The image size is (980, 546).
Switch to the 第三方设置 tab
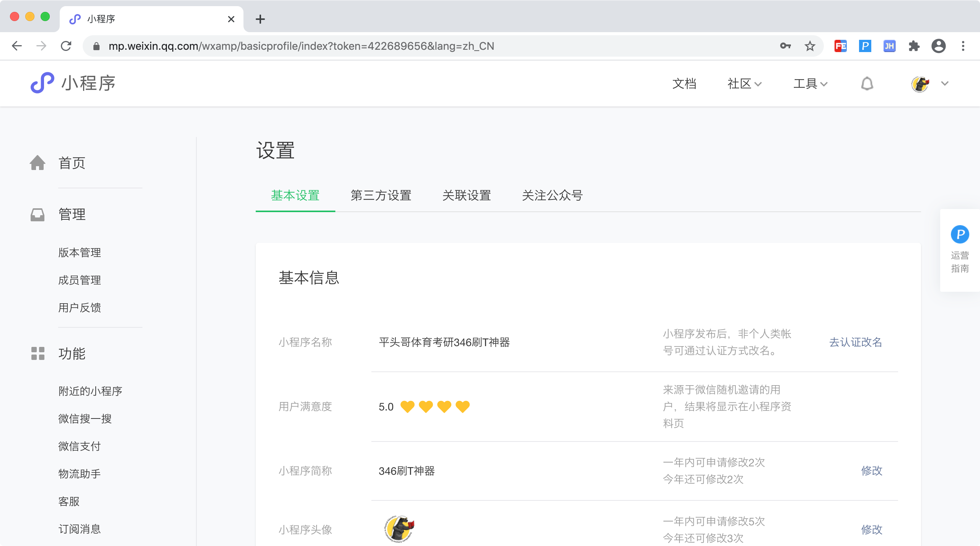(381, 195)
